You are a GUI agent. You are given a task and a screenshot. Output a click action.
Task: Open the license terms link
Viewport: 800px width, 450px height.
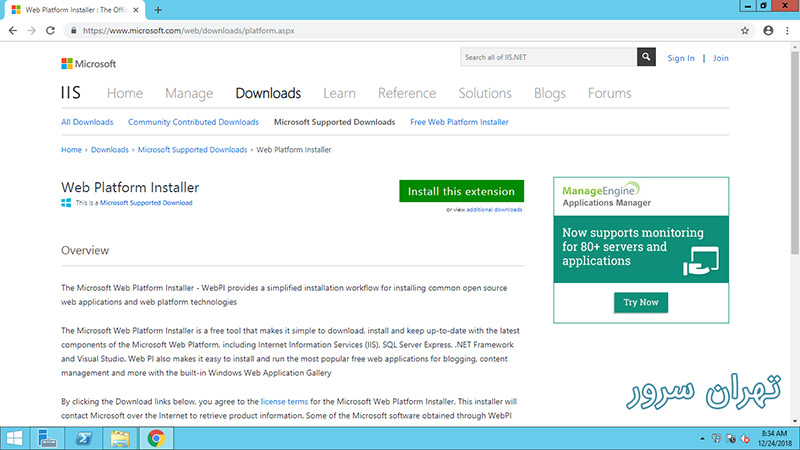(x=287, y=400)
